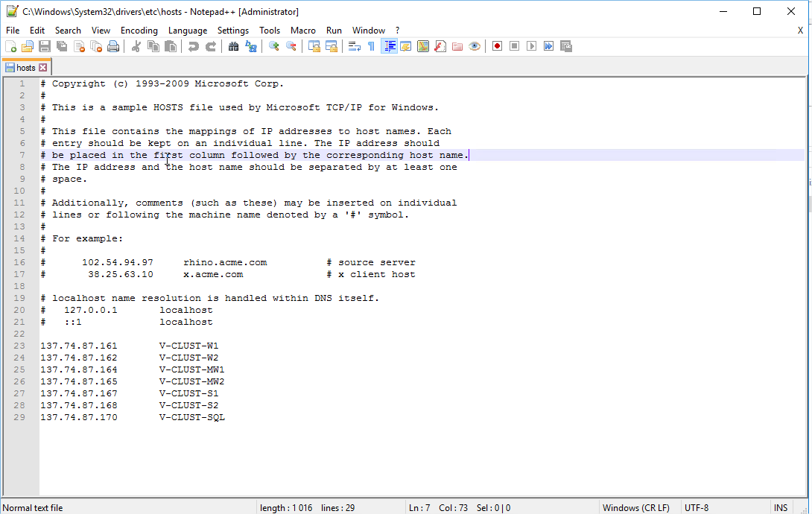Viewport: 812px width, 514px height.
Task: Click the Windows (CR LF) status field
Action: 635,508
